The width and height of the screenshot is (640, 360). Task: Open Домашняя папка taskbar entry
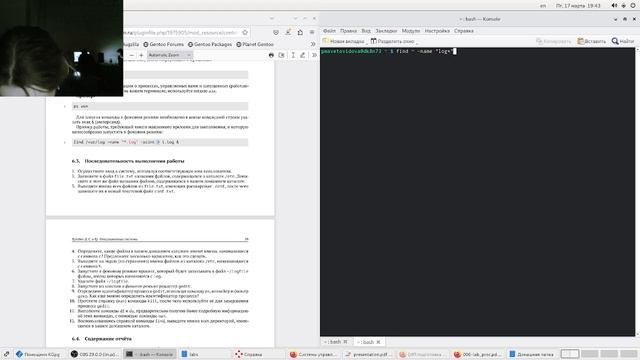pyautogui.click(x=532, y=354)
